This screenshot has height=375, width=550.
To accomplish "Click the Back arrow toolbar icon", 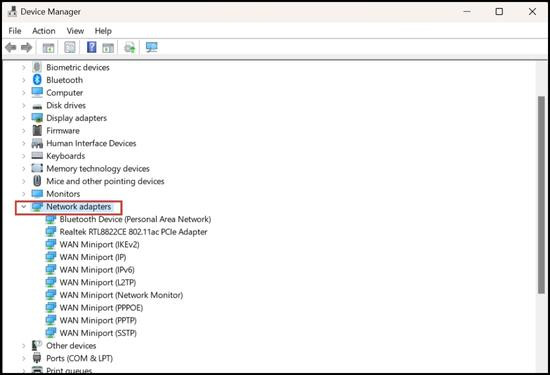I will 11,47.
